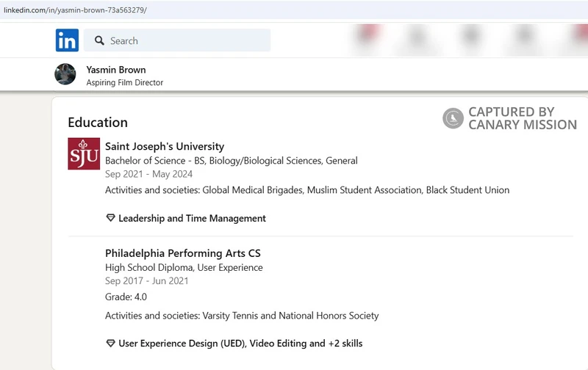Screen dimensions: 588x370
Task: Click the search magnifier icon
Action: (x=99, y=40)
